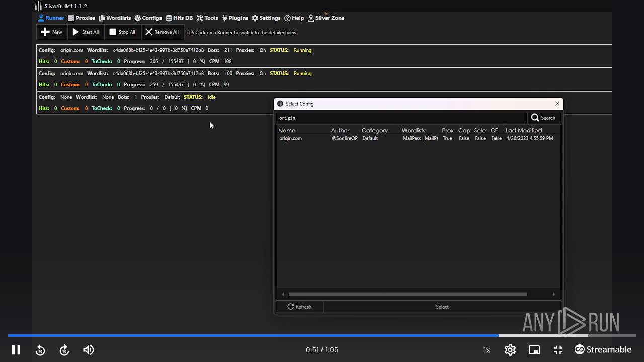Click the @SonfireOP author cell
Viewport: 644px width, 362px height.
click(345, 138)
